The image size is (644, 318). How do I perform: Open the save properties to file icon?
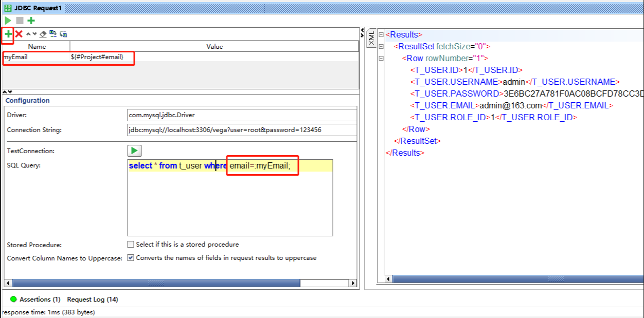coord(63,34)
